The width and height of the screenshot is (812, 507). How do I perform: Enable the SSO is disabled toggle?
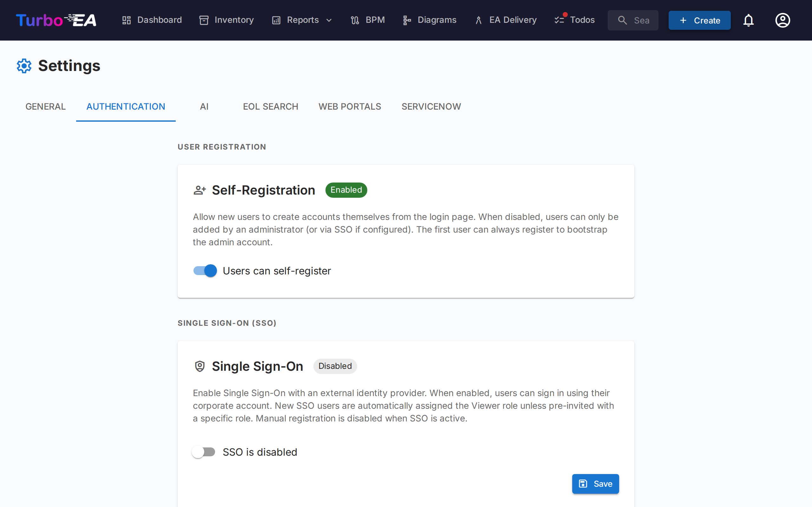tap(204, 452)
